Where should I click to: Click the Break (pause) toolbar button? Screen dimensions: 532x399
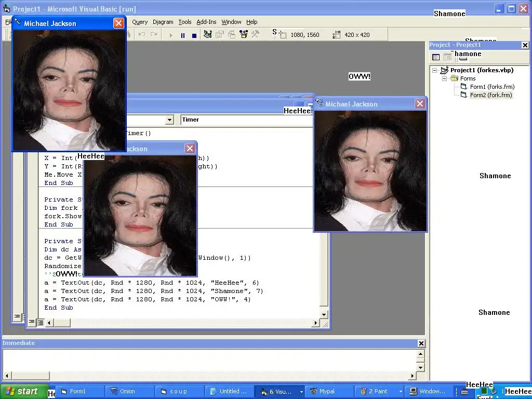(x=183, y=35)
